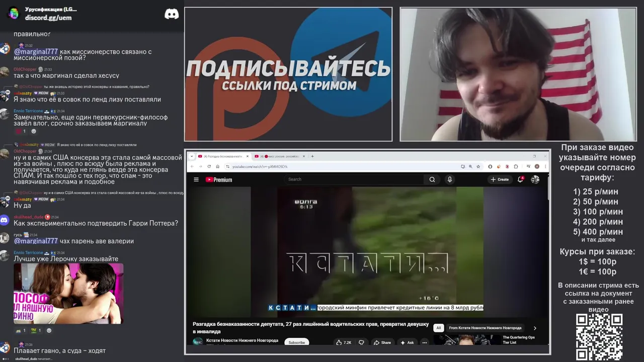This screenshot has width=644, height=362.
Task: Click the Ask button
Action: [407, 342]
